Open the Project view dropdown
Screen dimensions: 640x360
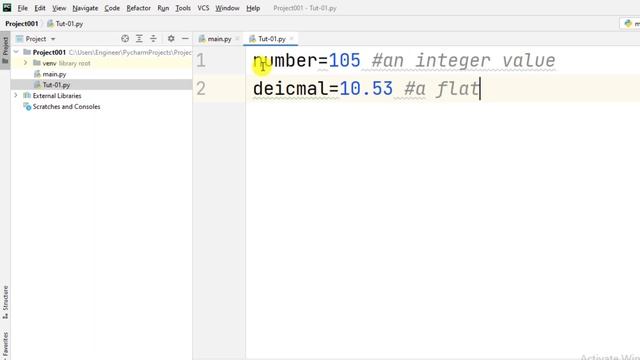pyautogui.click(x=36, y=39)
